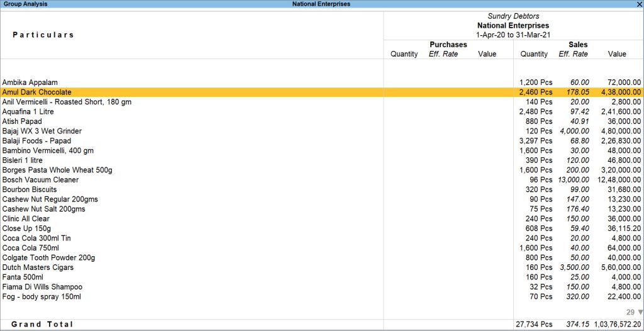Click the Particulars column header
644x331 pixels.
pos(43,35)
